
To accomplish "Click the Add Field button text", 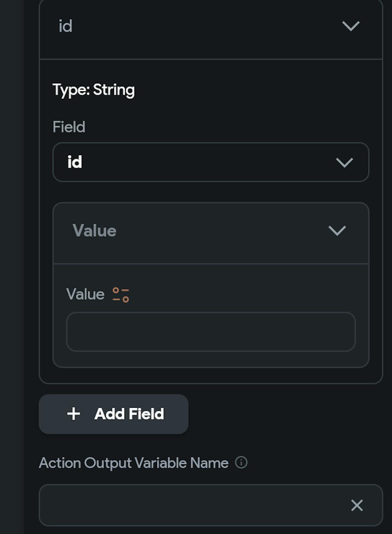I will pos(129,414).
